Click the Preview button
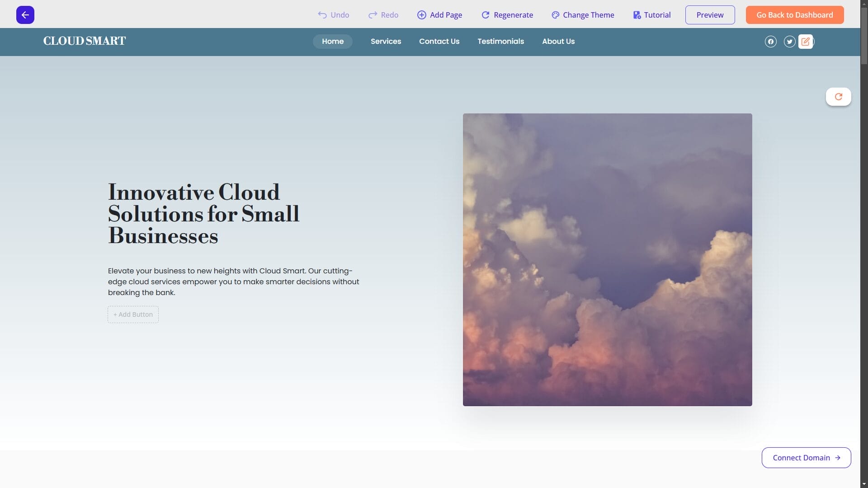This screenshot has height=488, width=868. 710,15
